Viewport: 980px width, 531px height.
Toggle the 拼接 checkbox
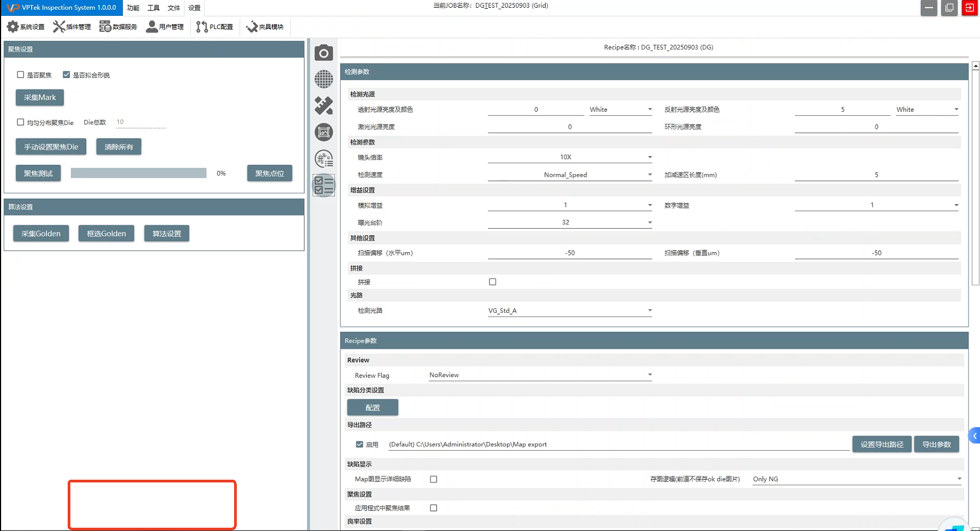(493, 282)
